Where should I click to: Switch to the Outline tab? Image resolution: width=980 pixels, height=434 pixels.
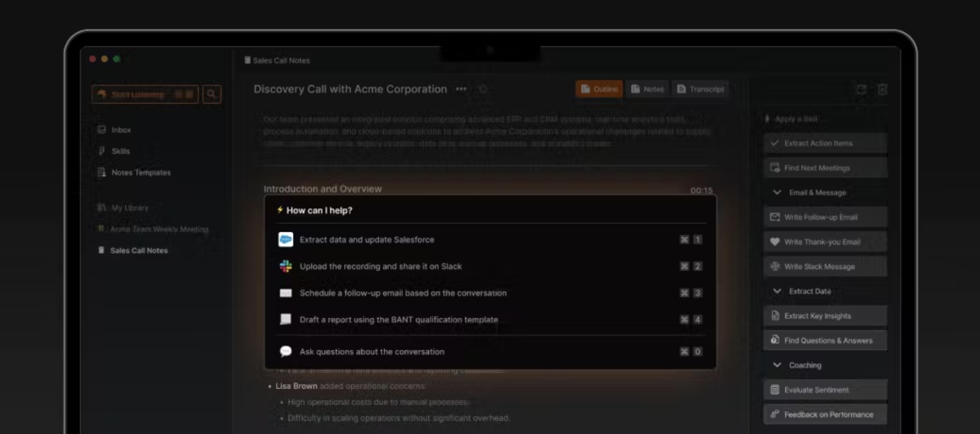[599, 89]
